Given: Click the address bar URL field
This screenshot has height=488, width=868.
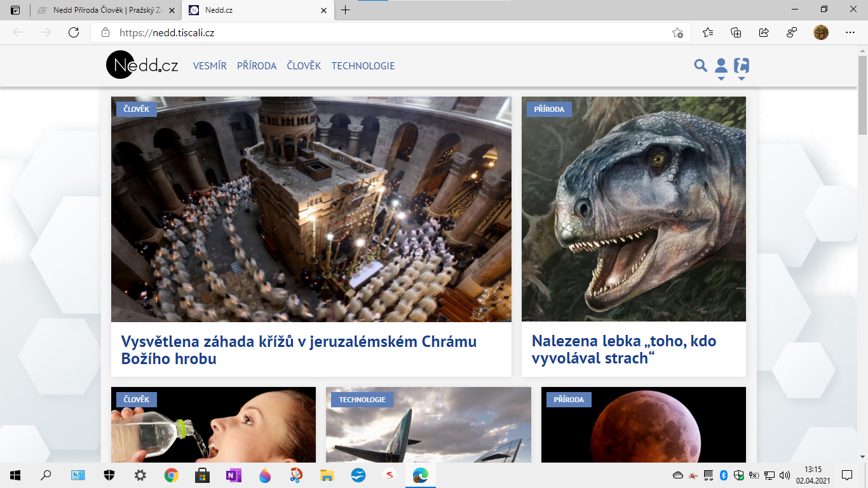Looking at the screenshot, I should (x=381, y=33).
